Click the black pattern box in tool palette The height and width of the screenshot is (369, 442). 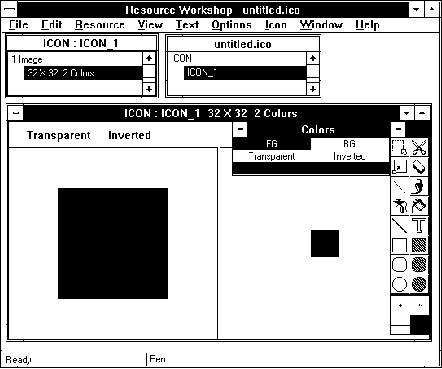[420, 325]
